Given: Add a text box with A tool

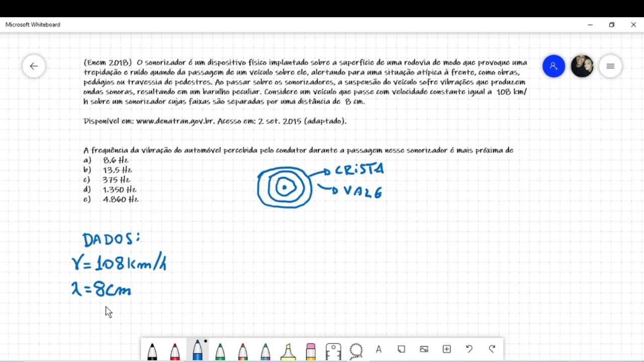Looking at the screenshot, I should pyautogui.click(x=379, y=349).
